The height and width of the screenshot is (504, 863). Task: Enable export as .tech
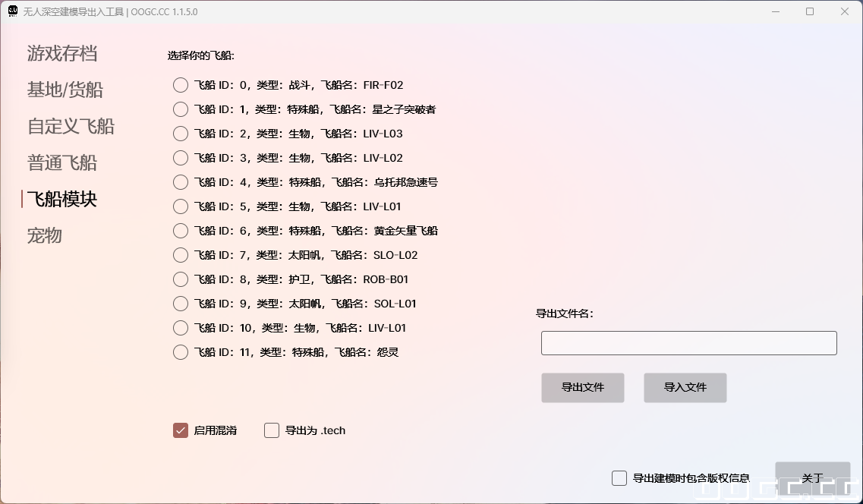[x=271, y=430]
